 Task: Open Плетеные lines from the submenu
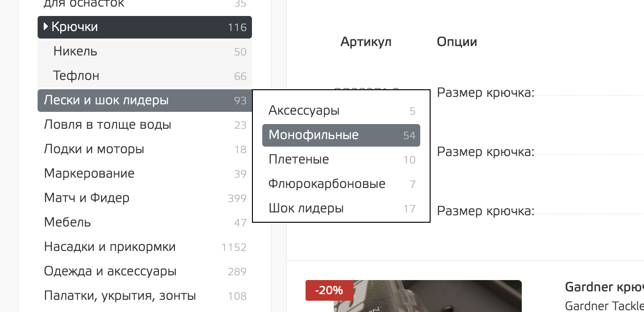point(298,160)
